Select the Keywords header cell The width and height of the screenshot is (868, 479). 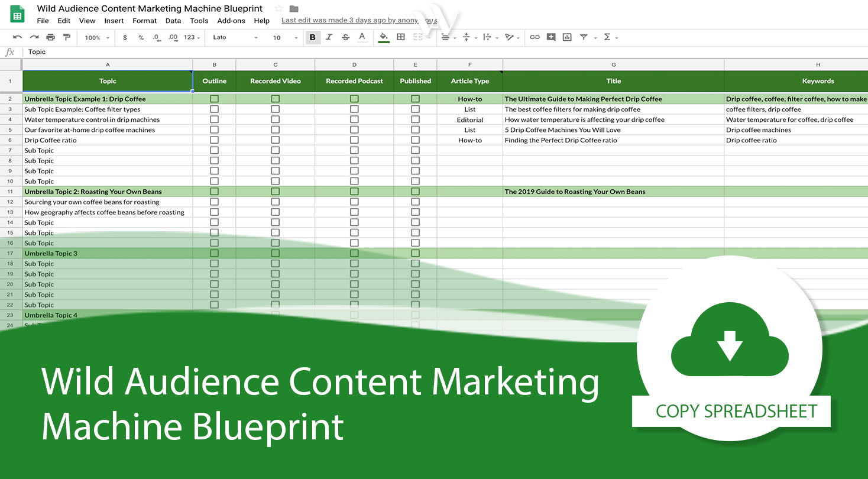coord(796,81)
